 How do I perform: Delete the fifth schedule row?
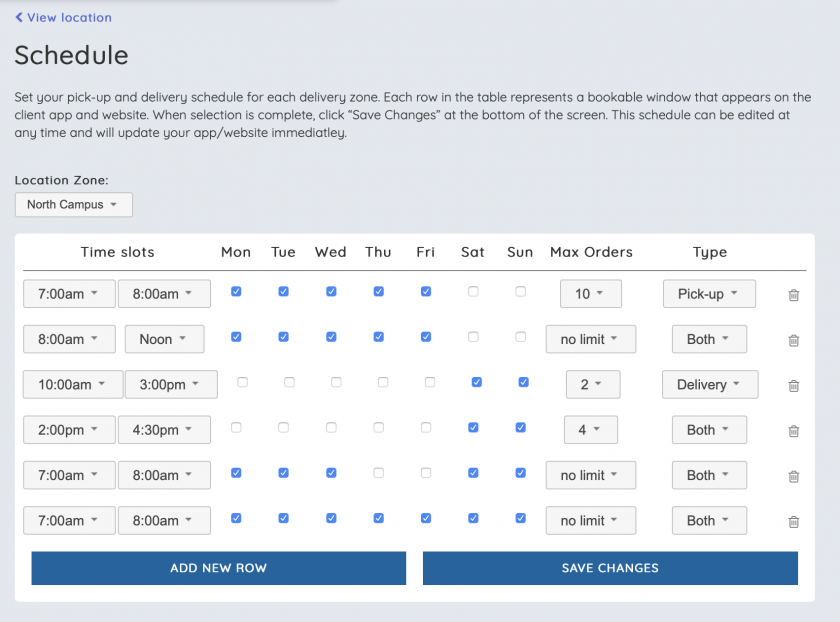coord(793,476)
